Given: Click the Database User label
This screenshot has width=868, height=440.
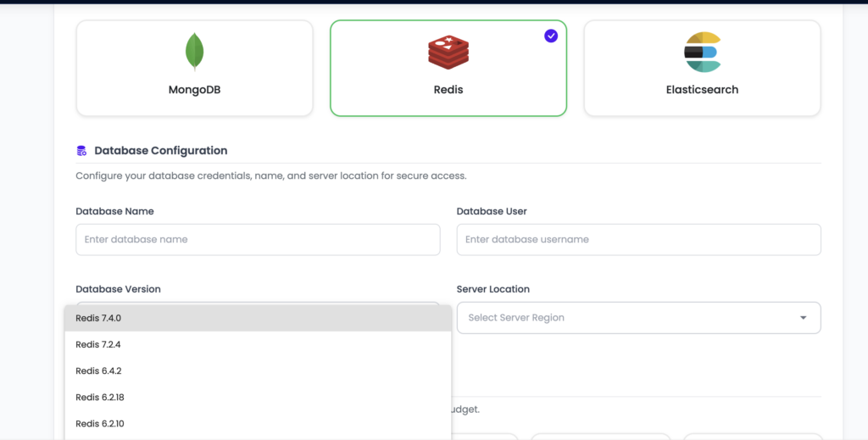Looking at the screenshot, I should coord(492,211).
